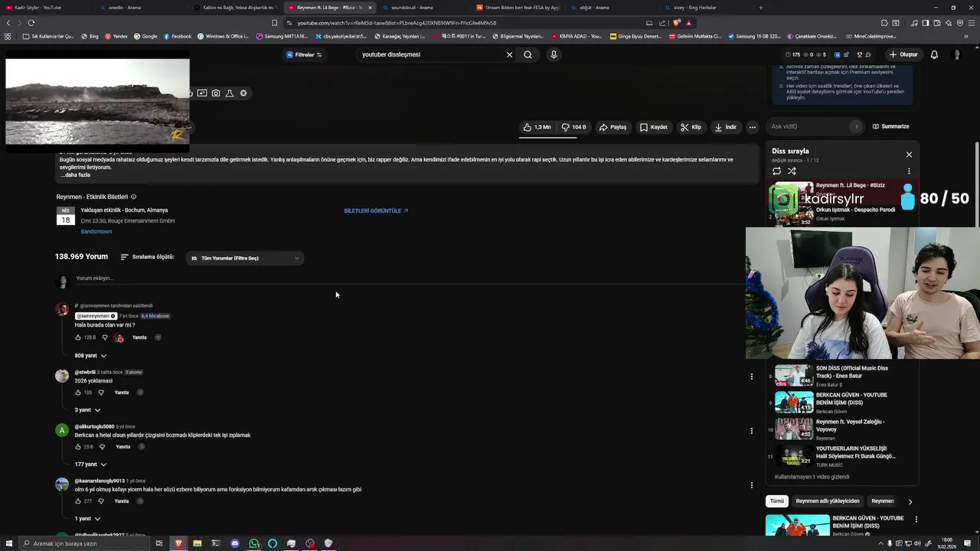Like the video showing 1,3 Mn

[537, 127]
